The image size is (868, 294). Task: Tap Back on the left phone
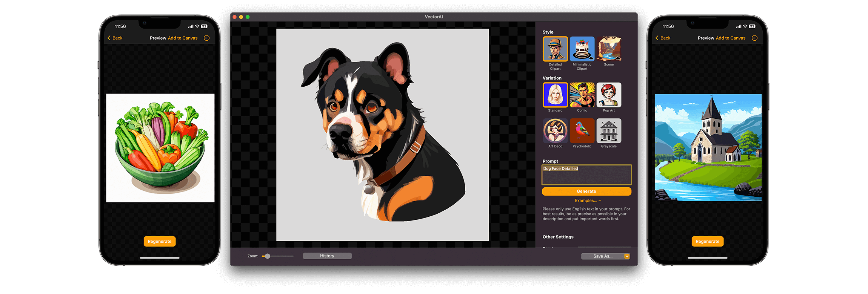click(115, 38)
